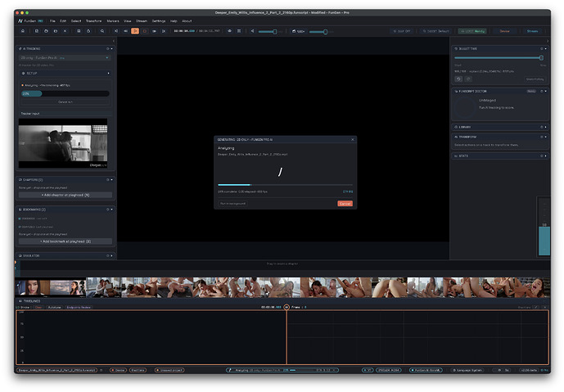Click the Autotune button above the timeline
564x392 pixels.
54,308
